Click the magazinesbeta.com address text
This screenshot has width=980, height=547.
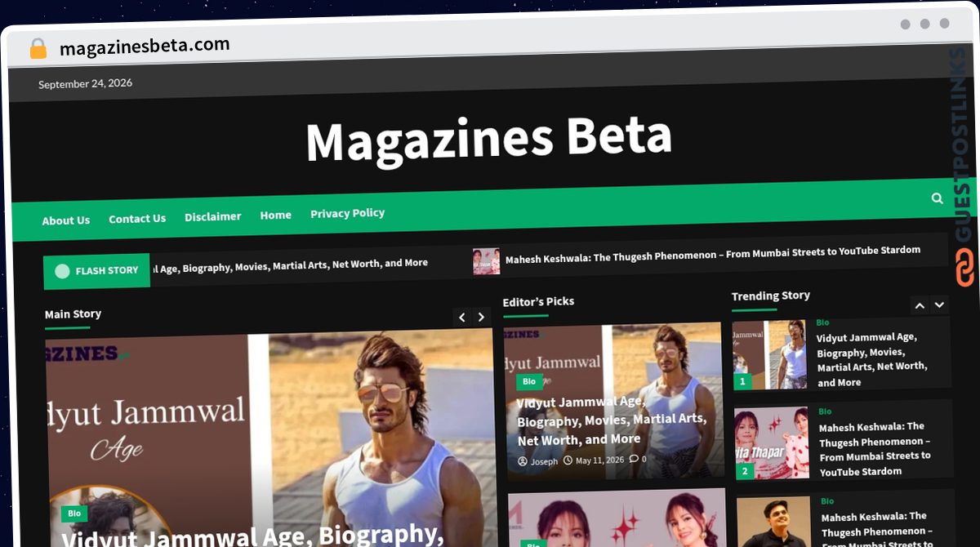145,47
